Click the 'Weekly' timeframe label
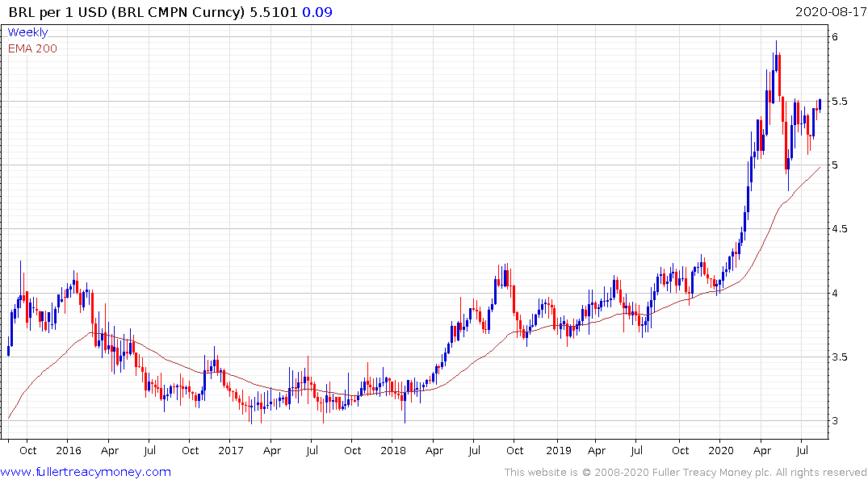868x484 pixels. (27, 32)
